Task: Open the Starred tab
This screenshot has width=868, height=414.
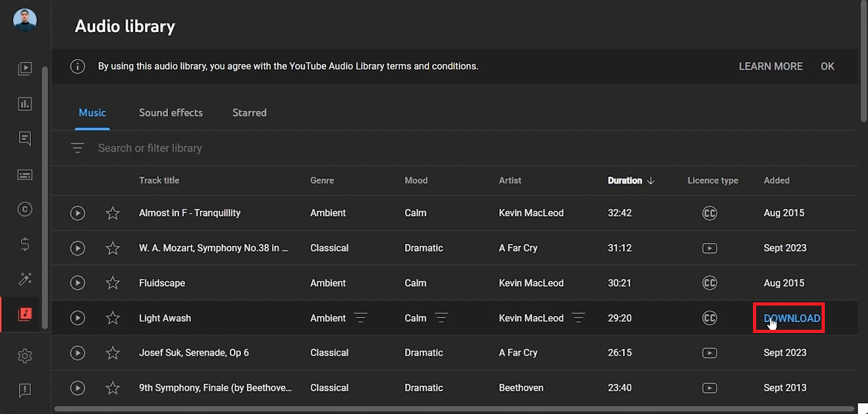Action: (249, 112)
